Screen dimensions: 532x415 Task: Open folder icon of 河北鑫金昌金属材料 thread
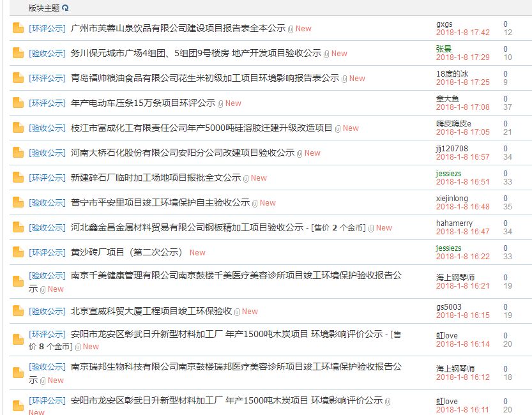(18, 227)
